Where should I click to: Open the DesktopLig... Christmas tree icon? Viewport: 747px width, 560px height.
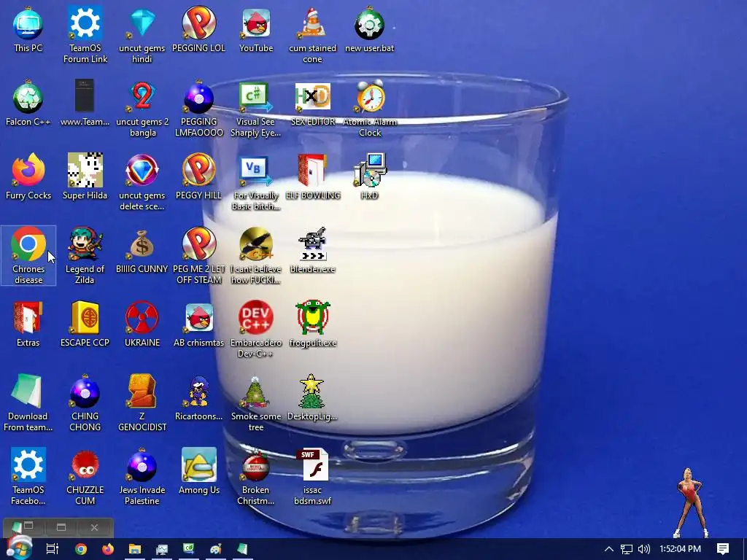312,398
